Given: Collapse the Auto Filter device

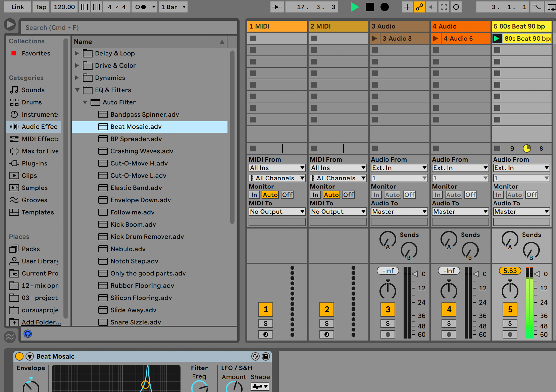Looking at the screenshot, I should pos(85,102).
